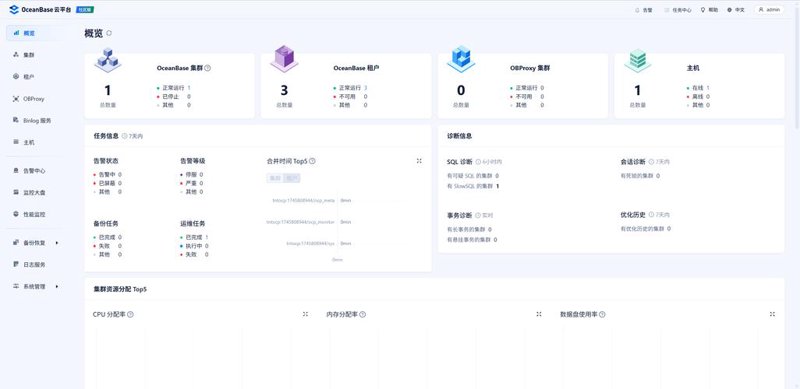This screenshot has width=800, height=389.
Task: Expand 内存分配率 chart to fullscreen
Action: coord(539,314)
